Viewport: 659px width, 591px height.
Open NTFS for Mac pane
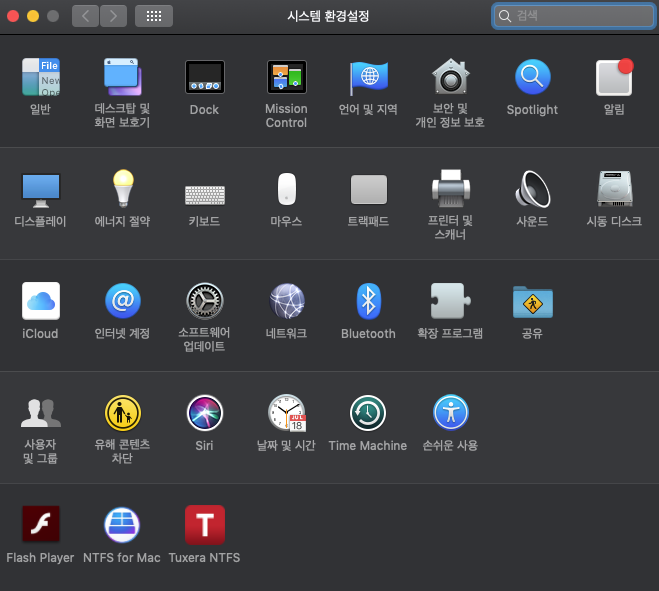point(122,525)
